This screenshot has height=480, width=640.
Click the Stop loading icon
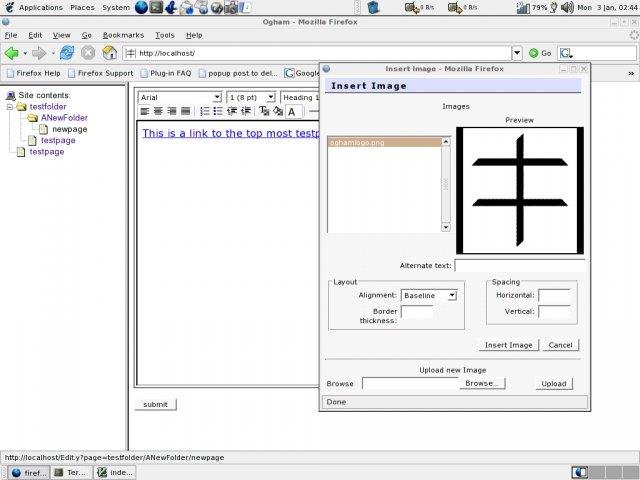point(88,53)
